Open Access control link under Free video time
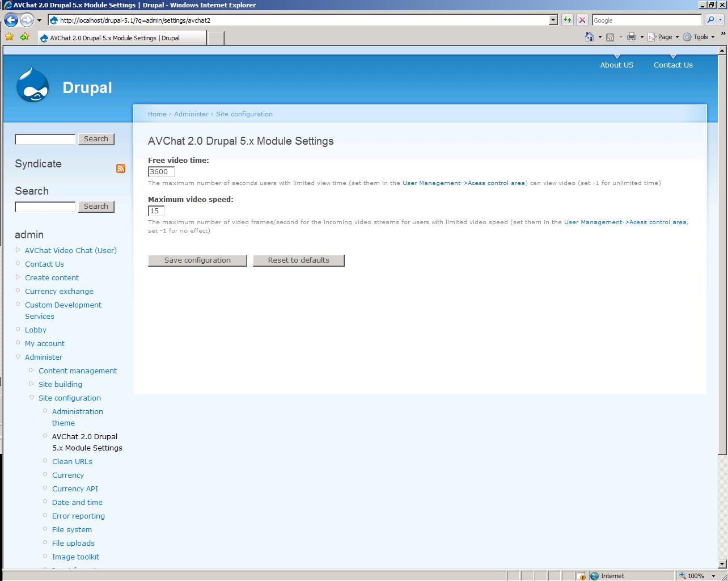The height and width of the screenshot is (581, 728). click(x=464, y=183)
